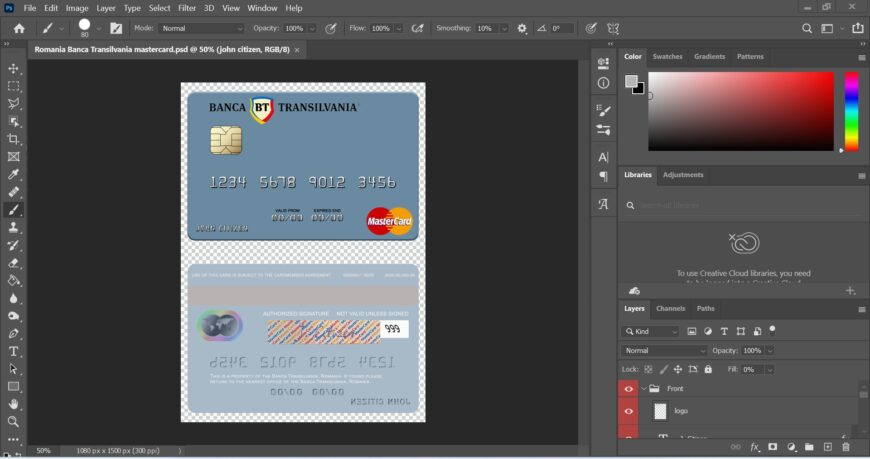The height and width of the screenshot is (459, 870).
Task: Open the Flow value dropdown
Action: tap(398, 28)
